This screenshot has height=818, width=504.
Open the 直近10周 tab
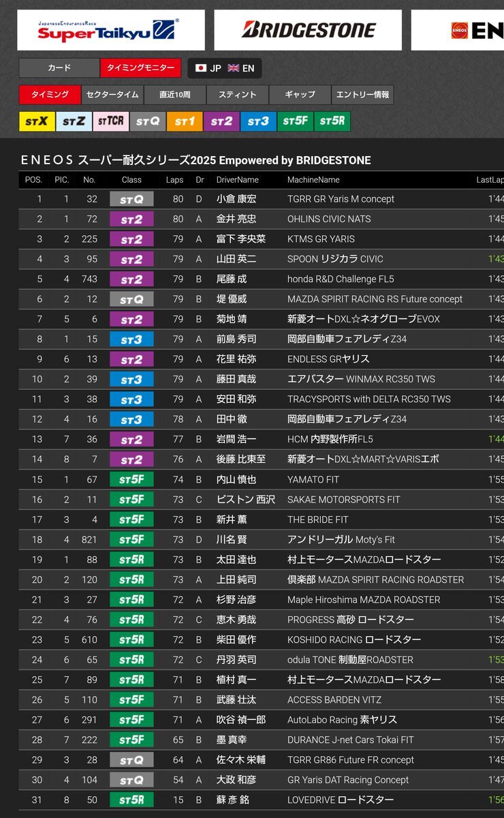pos(175,95)
